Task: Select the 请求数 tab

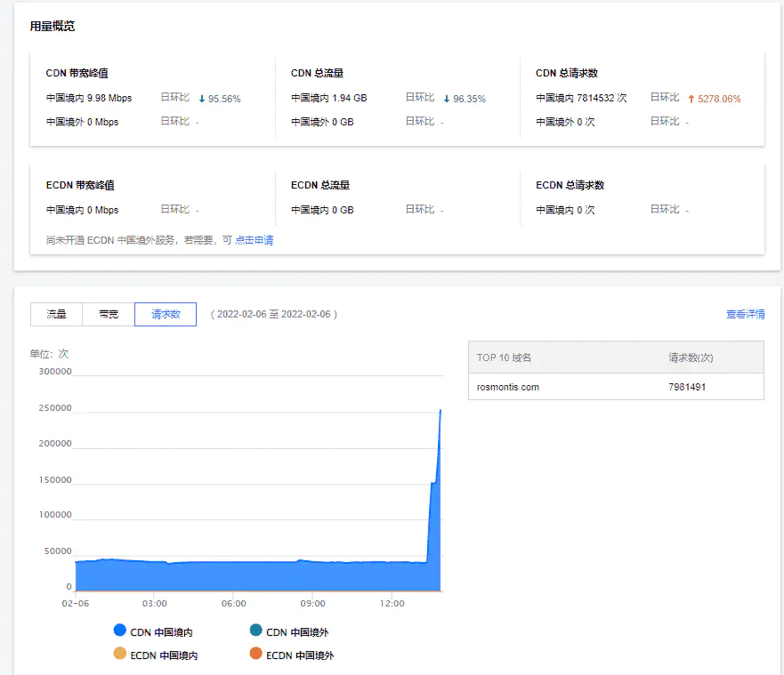Action: tap(166, 314)
